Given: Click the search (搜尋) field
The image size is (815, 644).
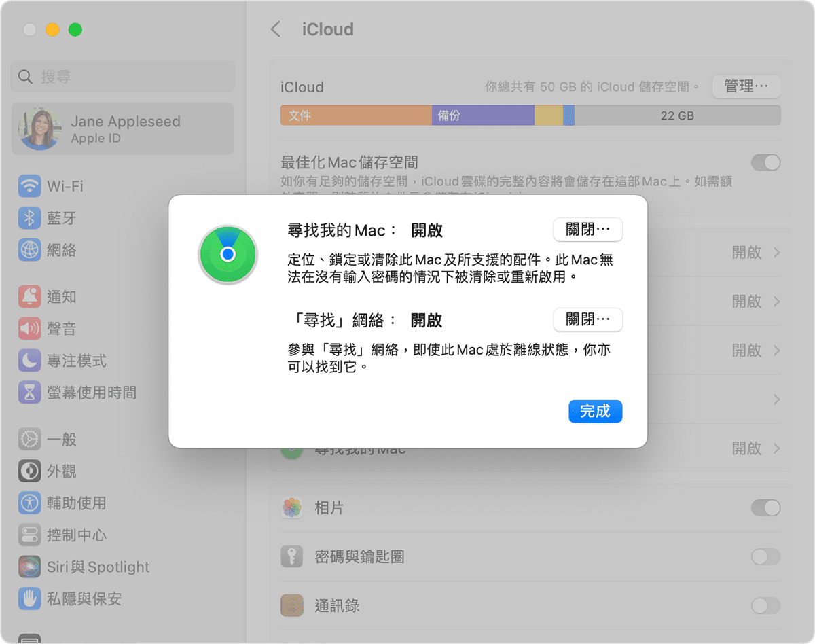Looking at the screenshot, I should pyautogui.click(x=122, y=77).
